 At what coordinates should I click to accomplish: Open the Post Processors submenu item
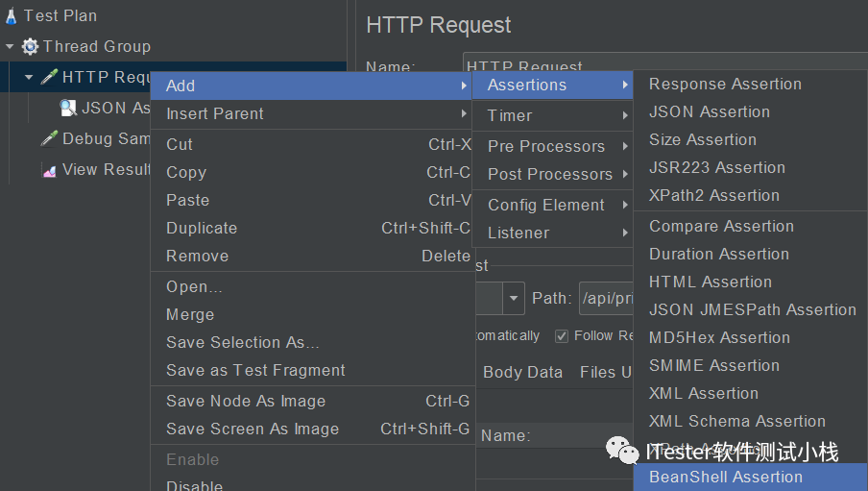point(552,174)
